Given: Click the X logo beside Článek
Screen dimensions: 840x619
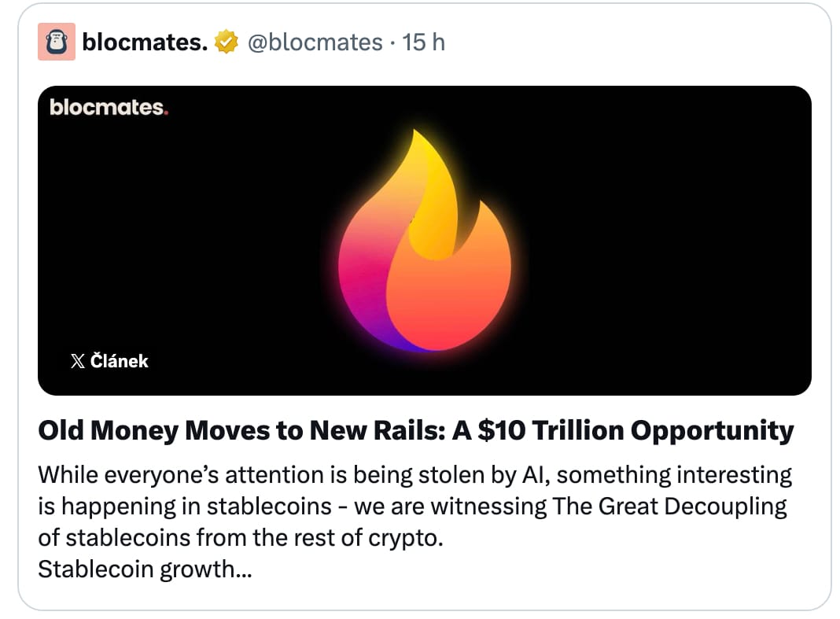Looking at the screenshot, I should point(77,362).
